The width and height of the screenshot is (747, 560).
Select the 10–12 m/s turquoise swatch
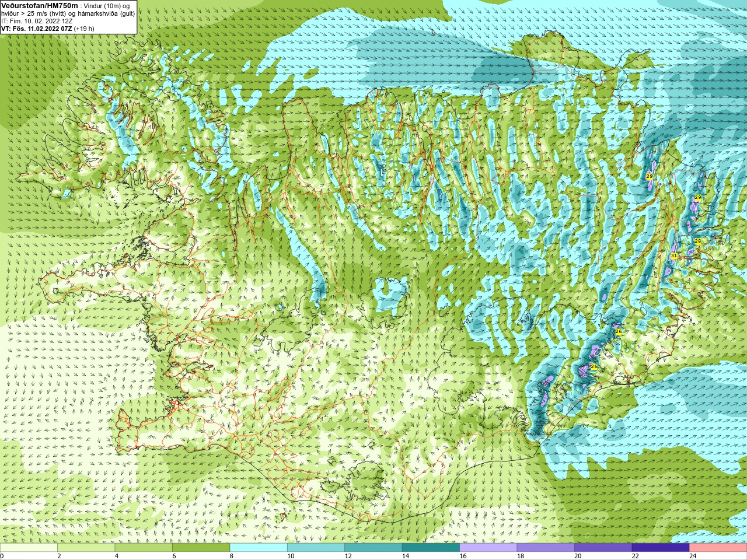[x=316, y=547]
